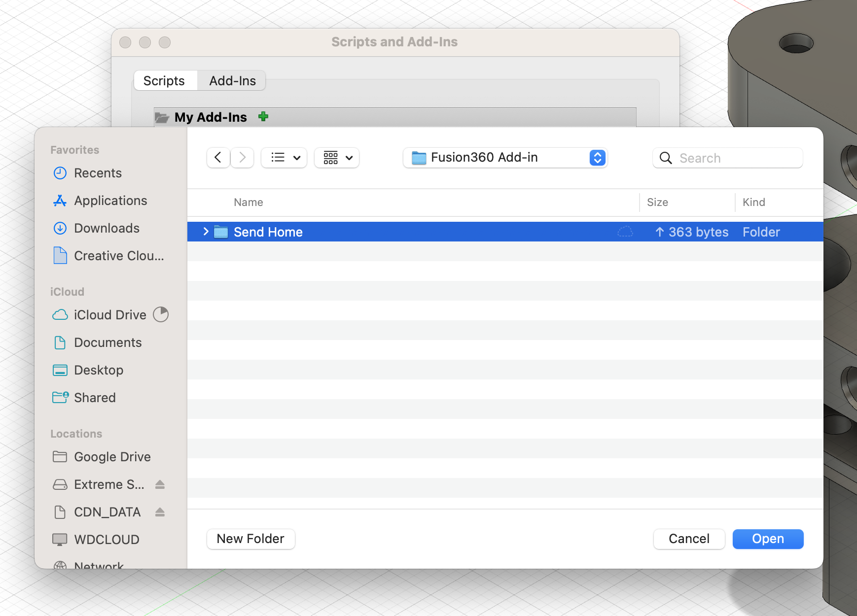Click the Search field
857x616 pixels.
click(x=728, y=158)
